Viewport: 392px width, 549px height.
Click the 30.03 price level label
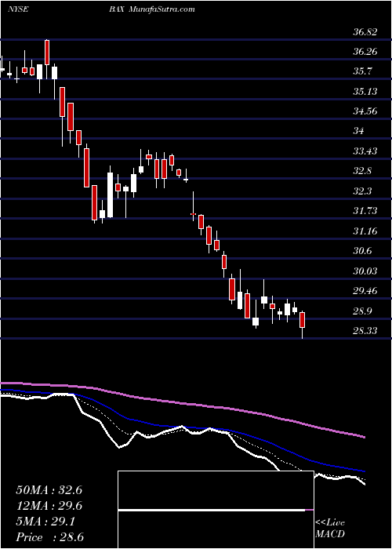click(365, 271)
